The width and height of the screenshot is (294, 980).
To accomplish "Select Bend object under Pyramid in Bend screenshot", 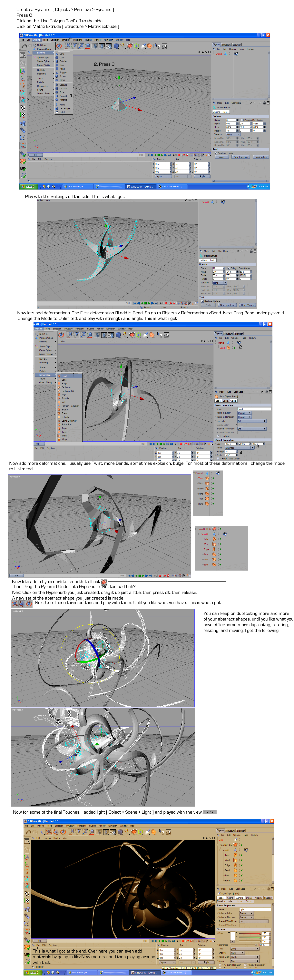I will click(222, 348).
